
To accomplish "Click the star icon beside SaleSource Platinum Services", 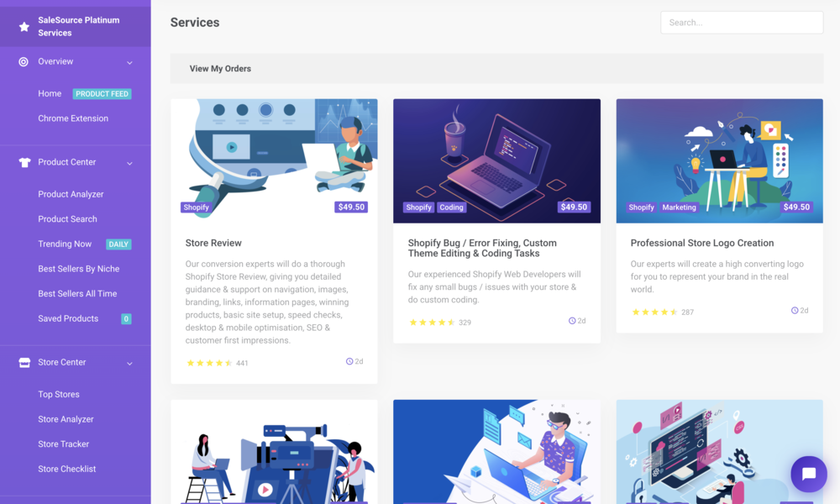I will tap(24, 27).
